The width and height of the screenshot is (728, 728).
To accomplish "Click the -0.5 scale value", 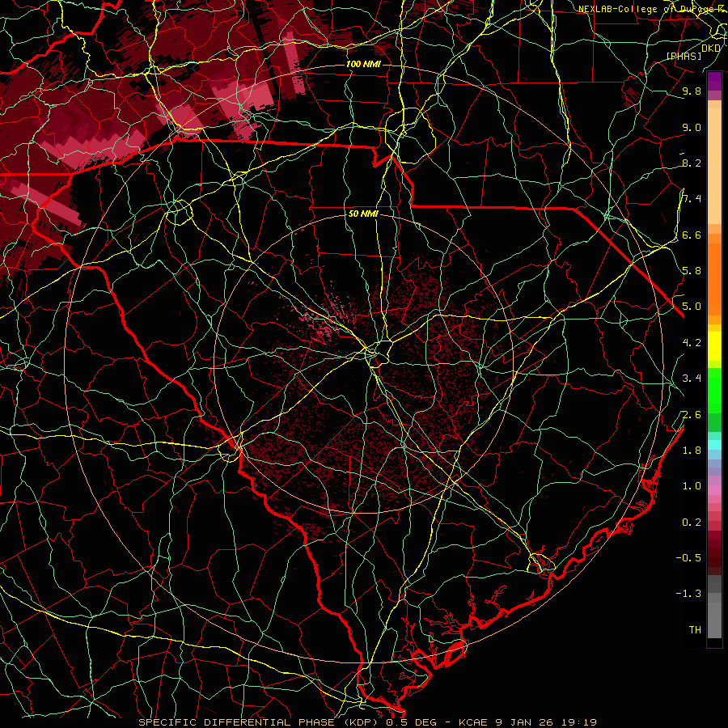I will (688, 557).
